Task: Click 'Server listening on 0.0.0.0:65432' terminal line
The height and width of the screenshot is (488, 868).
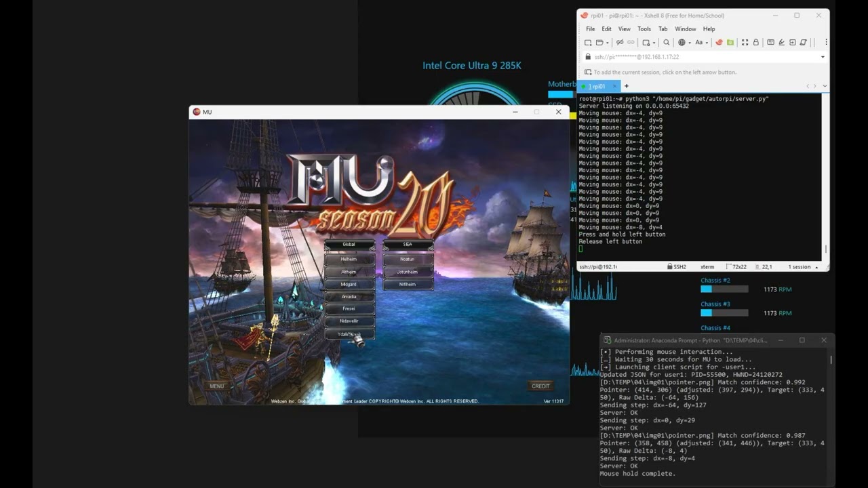Action: pos(633,106)
